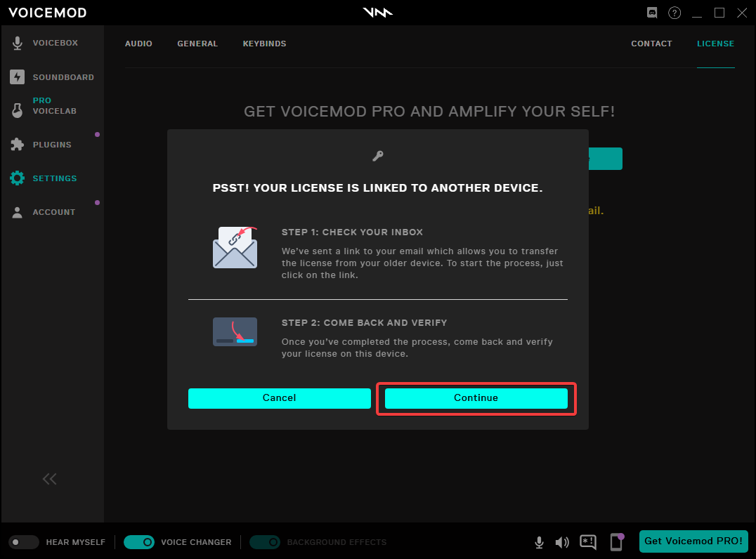Switch to the Keybinds tab
Viewport: 756px width, 559px height.
(x=264, y=44)
